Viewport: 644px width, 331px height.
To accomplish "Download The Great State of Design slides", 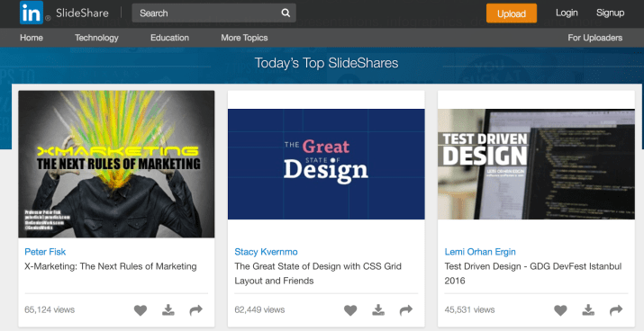I will click(378, 310).
